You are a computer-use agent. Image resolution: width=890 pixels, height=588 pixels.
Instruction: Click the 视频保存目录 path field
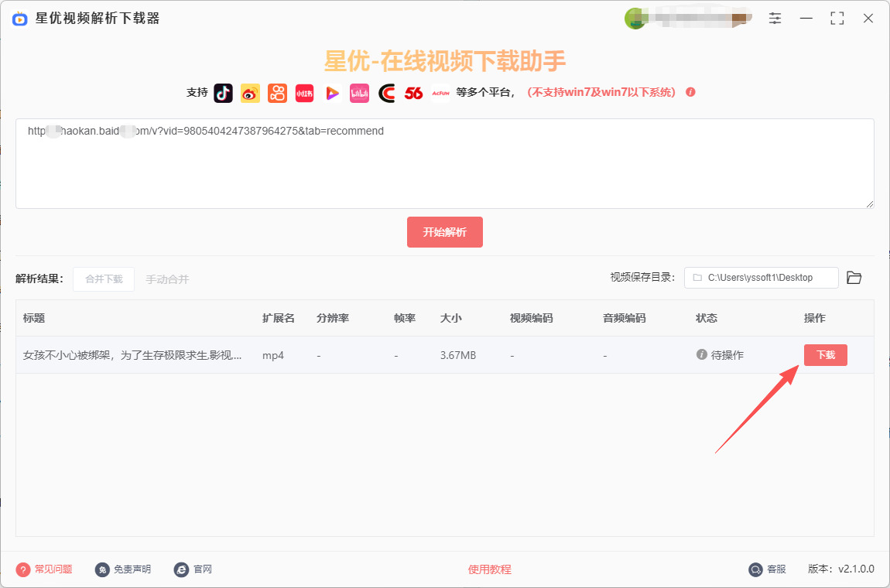click(762, 278)
